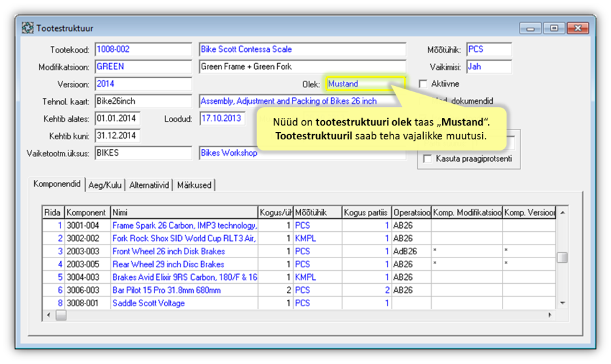
Task: Click the horizontal scrollbar left arrow
Action: pyautogui.click(x=49, y=315)
